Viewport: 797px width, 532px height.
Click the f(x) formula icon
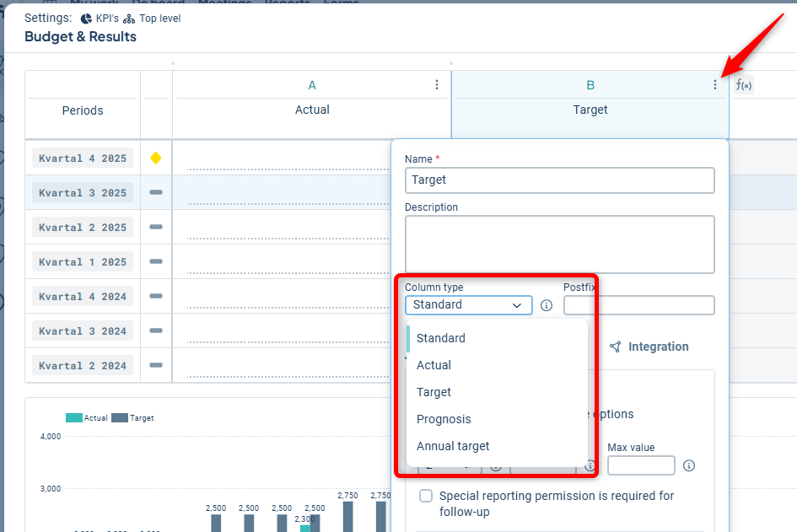click(744, 84)
